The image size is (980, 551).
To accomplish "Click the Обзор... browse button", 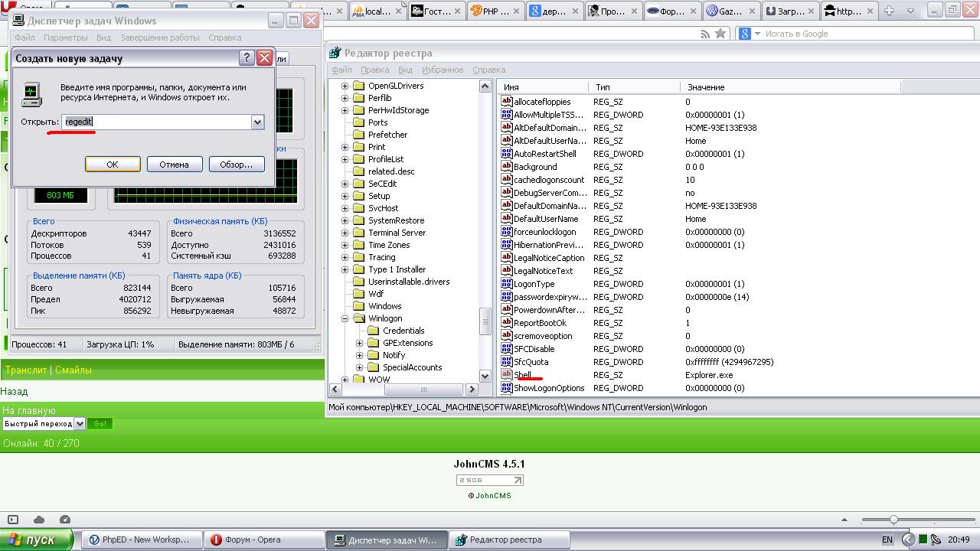I will coord(236,165).
